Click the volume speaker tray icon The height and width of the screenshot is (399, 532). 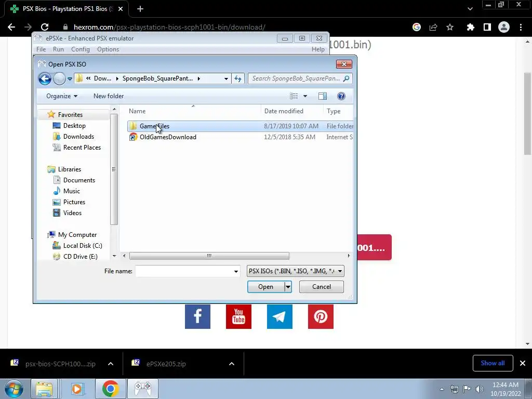[480, 389]
